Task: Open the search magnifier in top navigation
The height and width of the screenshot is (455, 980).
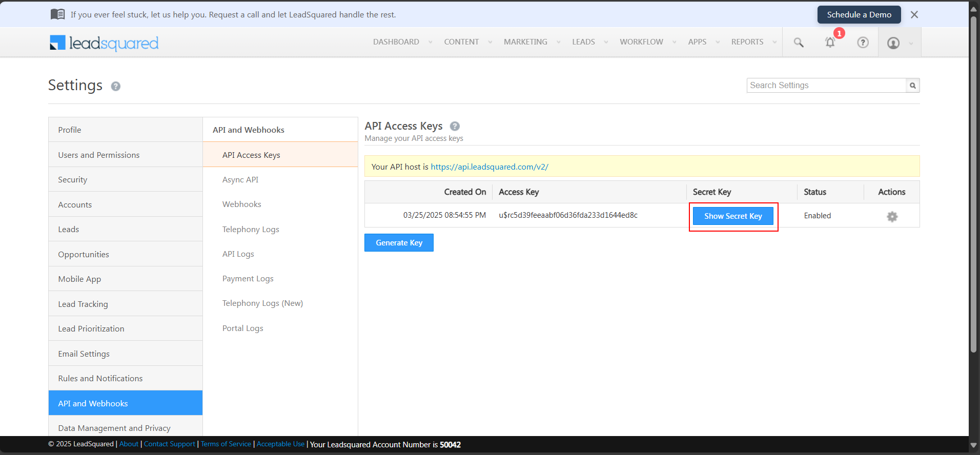Action: [799, 43]
